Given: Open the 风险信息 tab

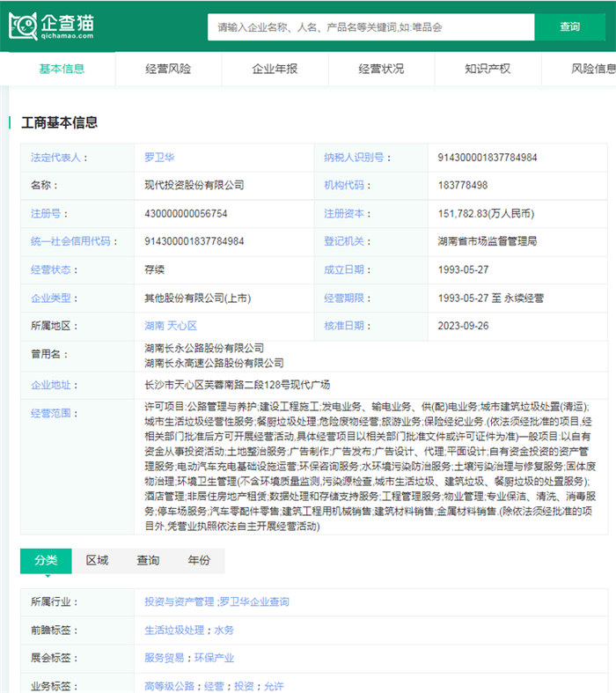Looking at the screenshot, I should 592,69.
